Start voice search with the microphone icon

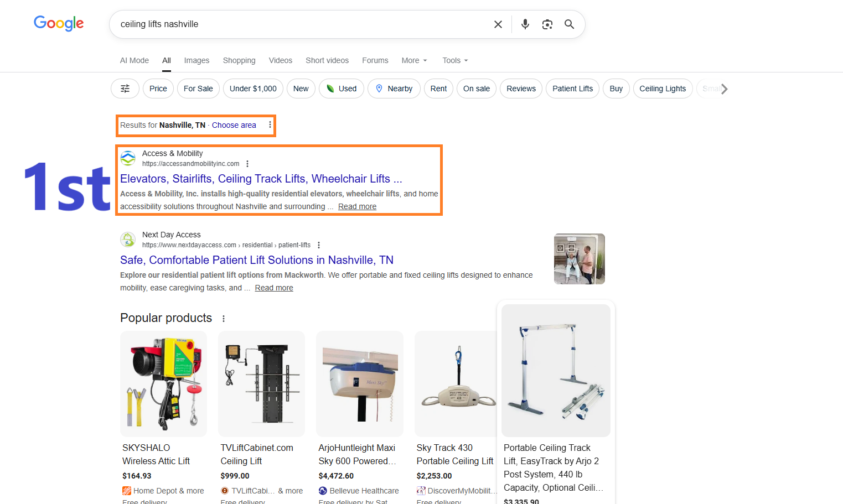(525, 24)
